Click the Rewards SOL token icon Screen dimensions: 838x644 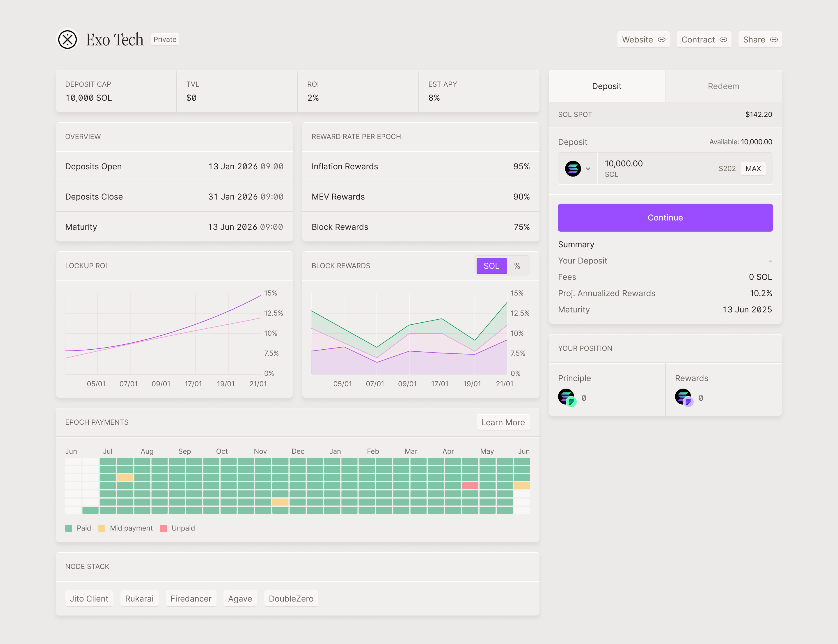pyautogui.click(x=683, y=397)
